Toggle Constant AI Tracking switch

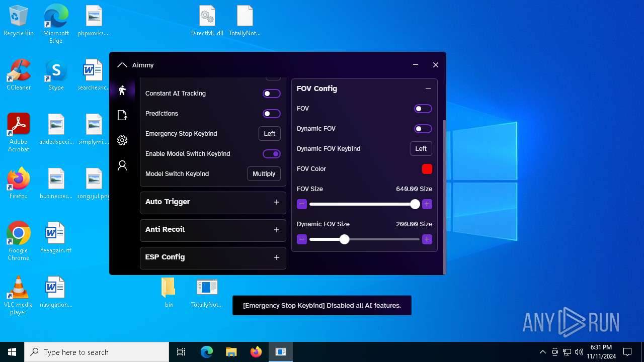272,94
